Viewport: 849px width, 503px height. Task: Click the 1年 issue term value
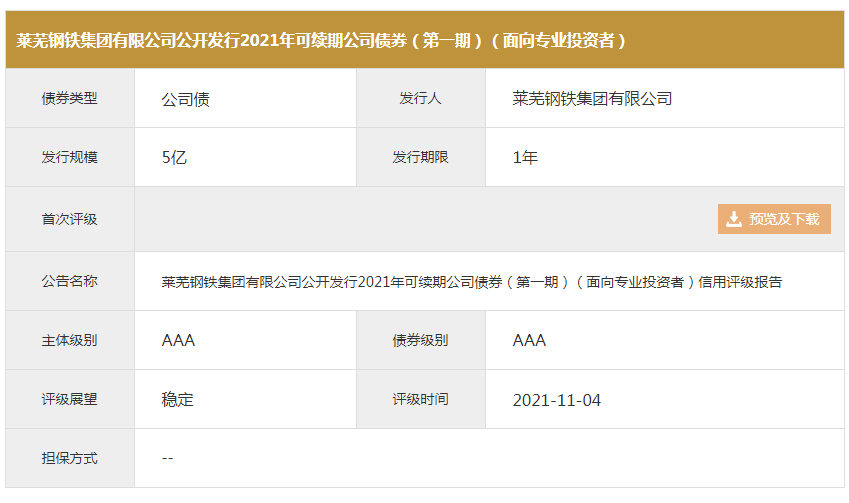click(525, 158)
